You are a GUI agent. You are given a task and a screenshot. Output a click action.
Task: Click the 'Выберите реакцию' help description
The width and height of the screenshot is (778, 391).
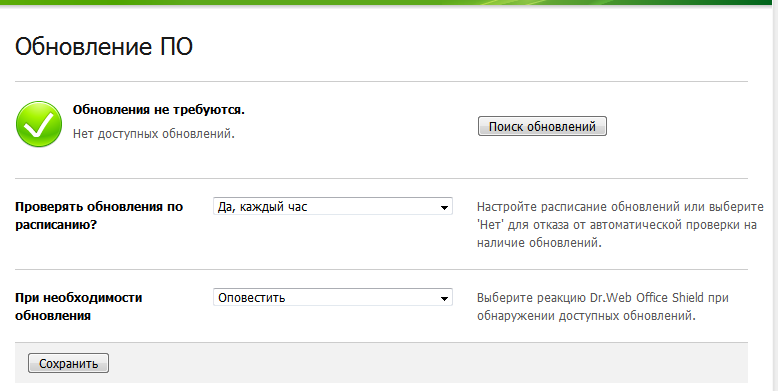(x=602, y=307)
